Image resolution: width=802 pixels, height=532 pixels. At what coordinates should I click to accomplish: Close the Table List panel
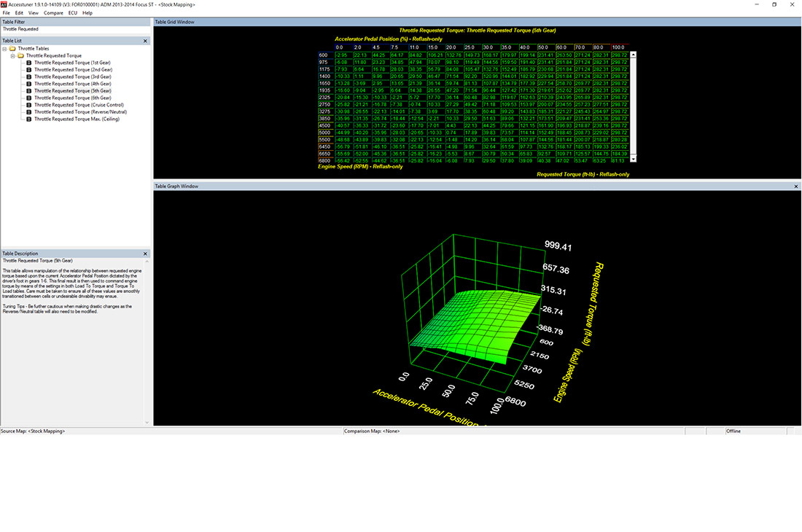(145, 41)
